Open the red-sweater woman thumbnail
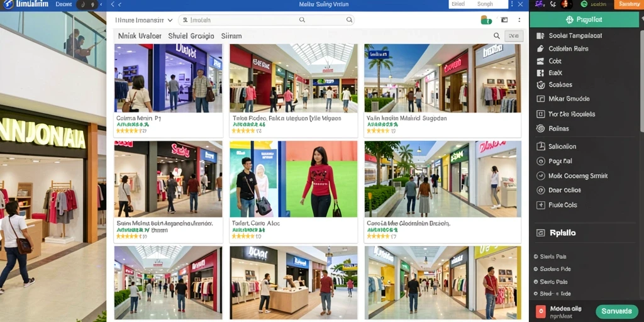Screen dimensions: 644x322 coord(293,179)
